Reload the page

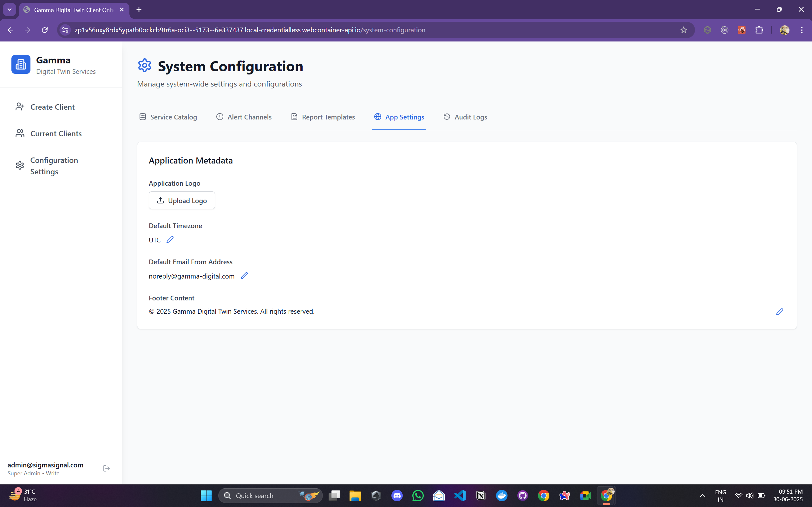click(45, 30)
